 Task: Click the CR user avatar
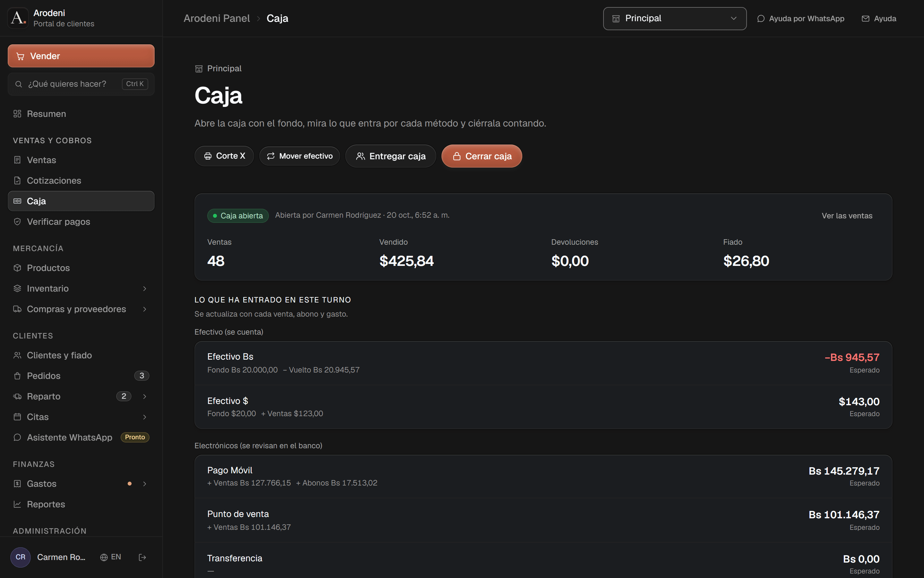tap(21, 557)
